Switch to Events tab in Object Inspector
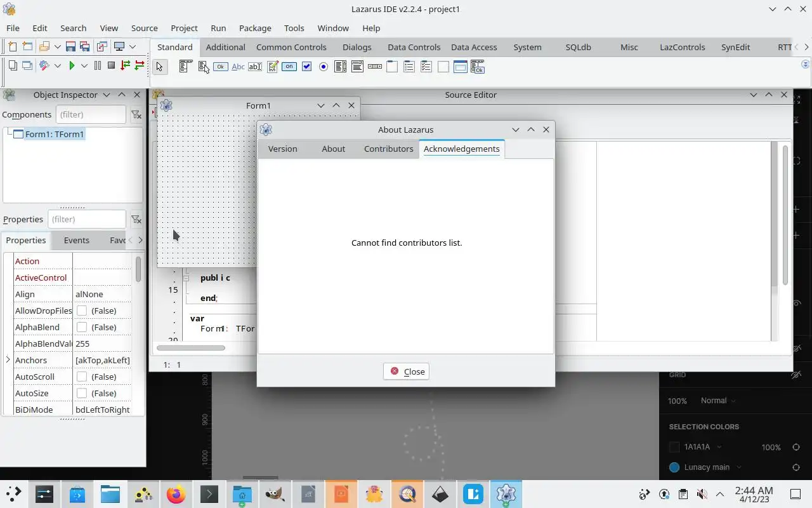 click(x=76, y=240)
